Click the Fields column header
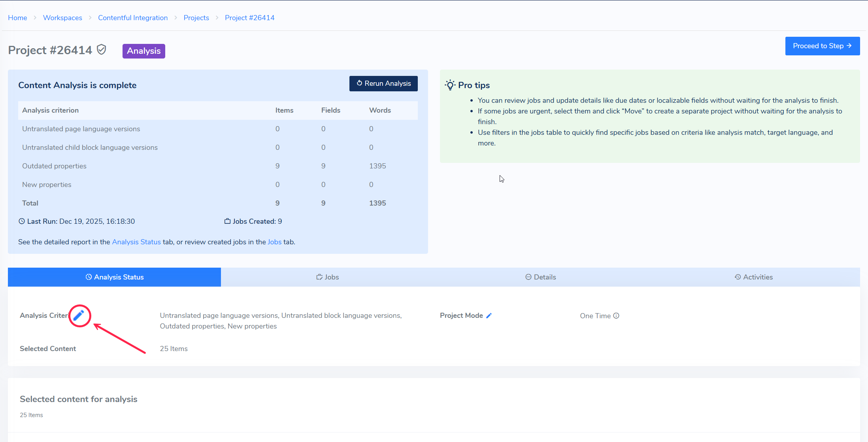 pyautogui.click(x=331, y=110)
